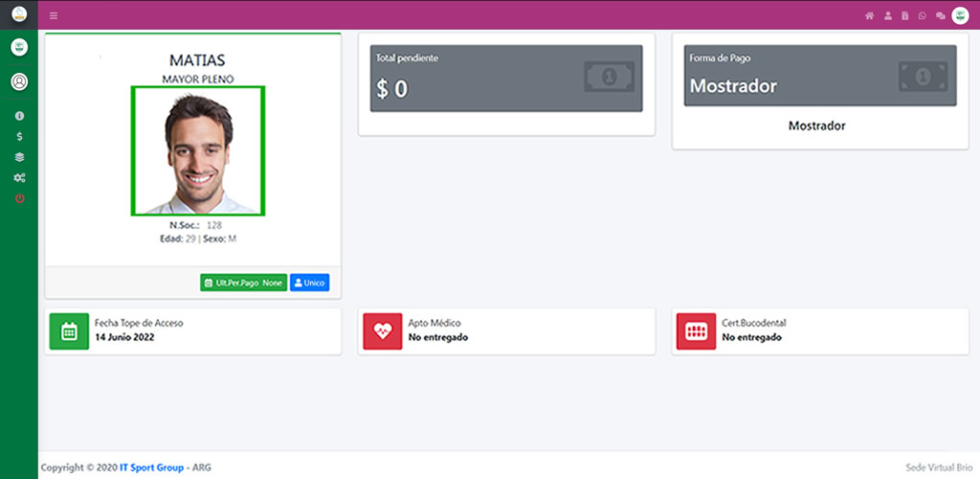The image size is (980, 479).
Task: Open the settings gears icon in sidebar
Action: pyautogui.click(x=19, y=177)
